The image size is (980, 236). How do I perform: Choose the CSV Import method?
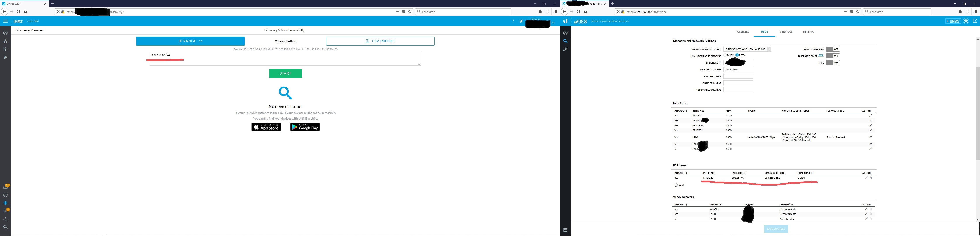click(380, 41)
